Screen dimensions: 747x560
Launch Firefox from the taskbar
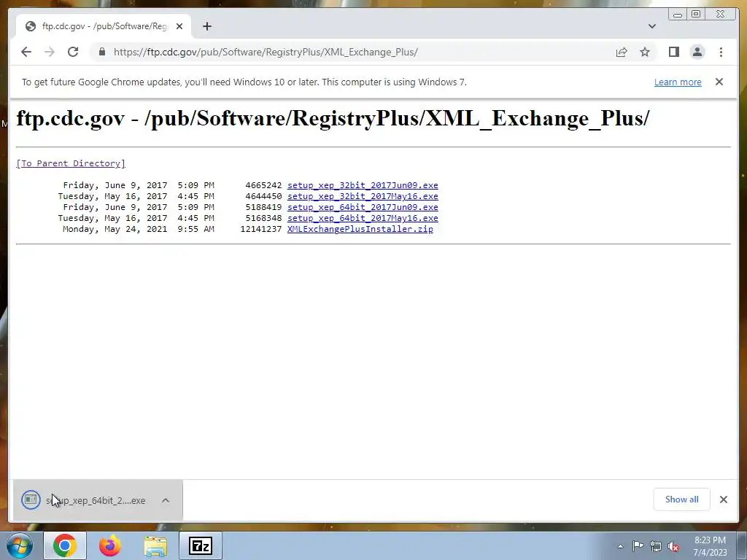pos(110,545)
